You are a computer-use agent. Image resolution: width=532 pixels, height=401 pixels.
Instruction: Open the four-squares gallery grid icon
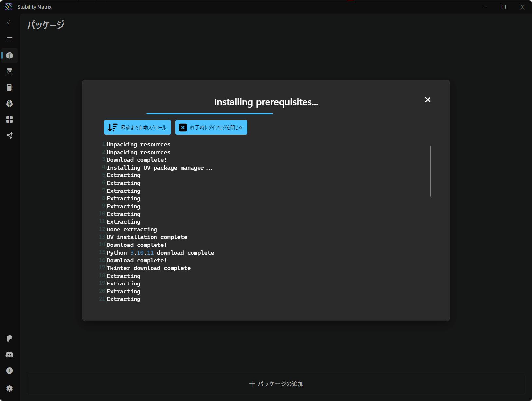pos(9,119)
